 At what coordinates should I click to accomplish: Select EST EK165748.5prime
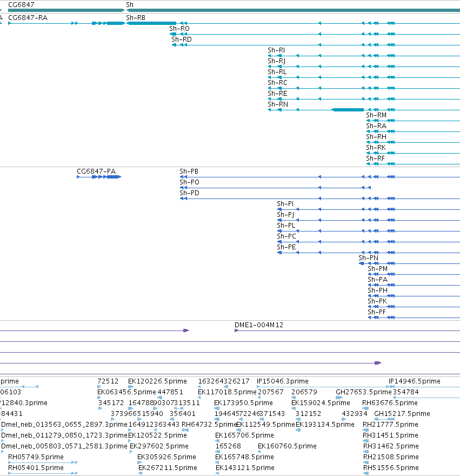point(244,457)
